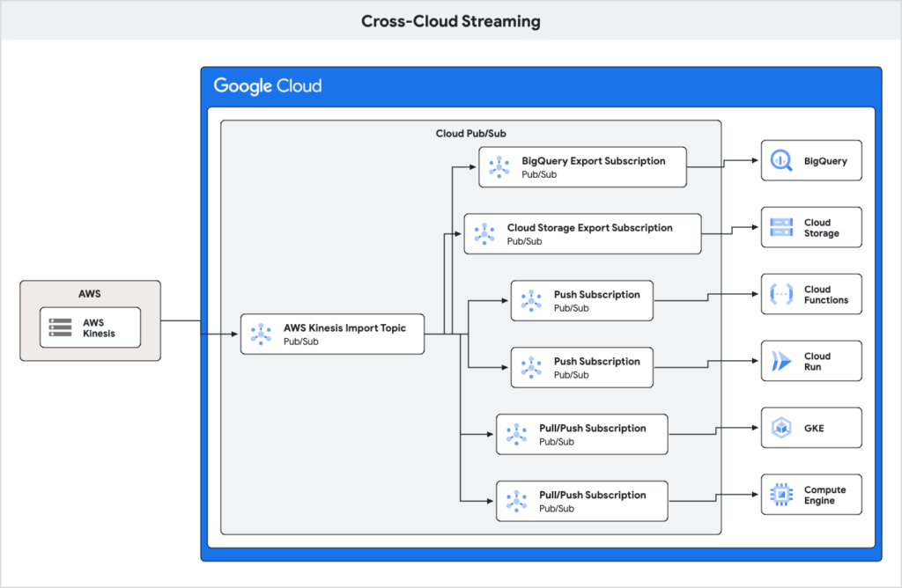Click the Google Cloud logo
Image resolution: width=902 pixels, height=588 pixels.
tap(267, 85)
